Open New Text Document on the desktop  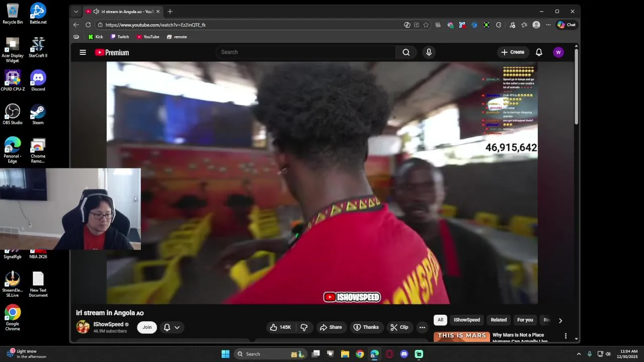(x=38, y=285)
